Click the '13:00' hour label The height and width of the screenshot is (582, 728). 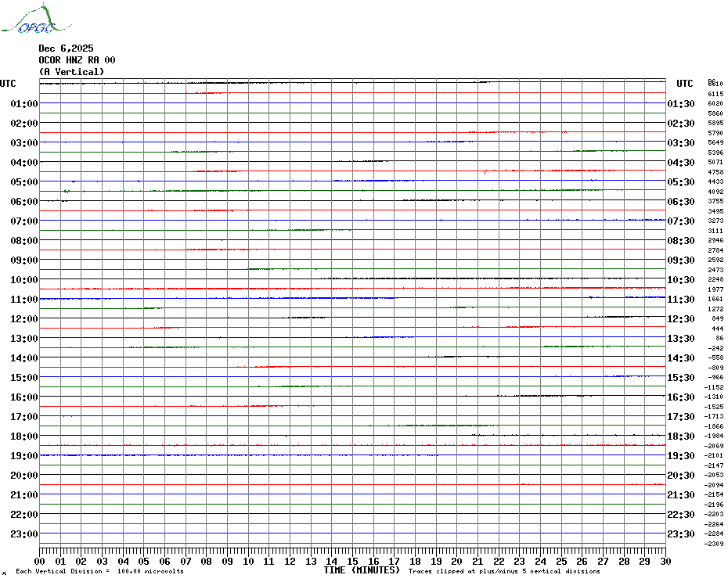pos(24,339)
